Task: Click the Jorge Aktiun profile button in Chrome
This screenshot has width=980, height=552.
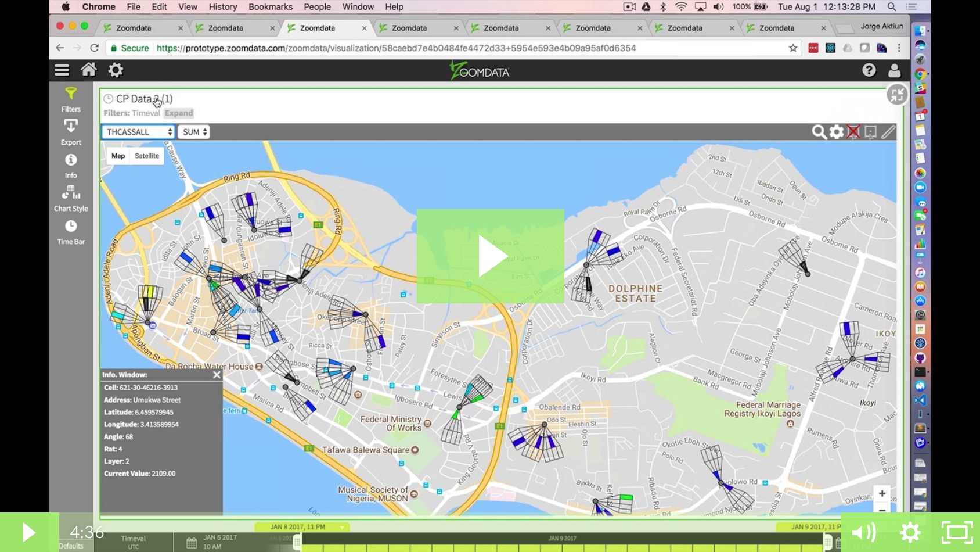Action: pos(881,27)
